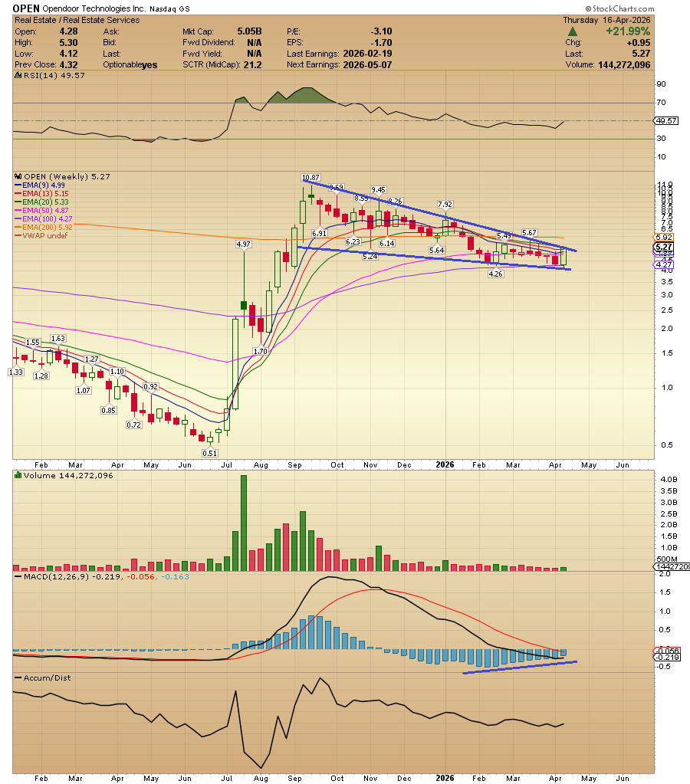Viewport: 690px width, 784px height.
Task: Click the small icon beside the RSI(14) label
Action: tap(18, 76)
